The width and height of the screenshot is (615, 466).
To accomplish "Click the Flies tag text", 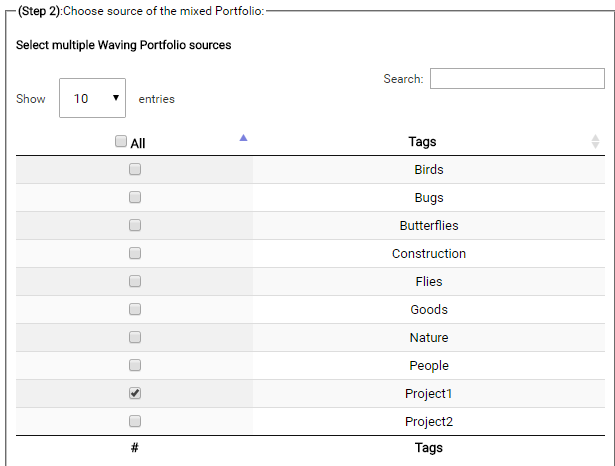I will click(429, 282).
